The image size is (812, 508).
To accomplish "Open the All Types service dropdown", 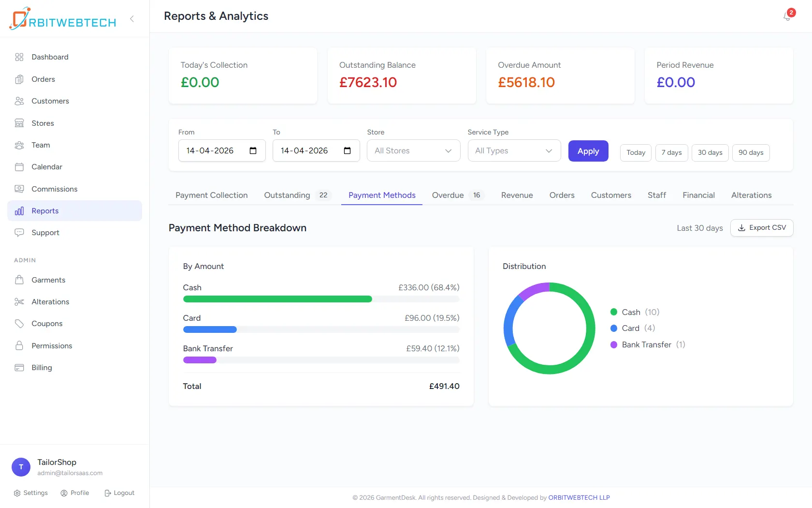I will (x=514, y=151).
